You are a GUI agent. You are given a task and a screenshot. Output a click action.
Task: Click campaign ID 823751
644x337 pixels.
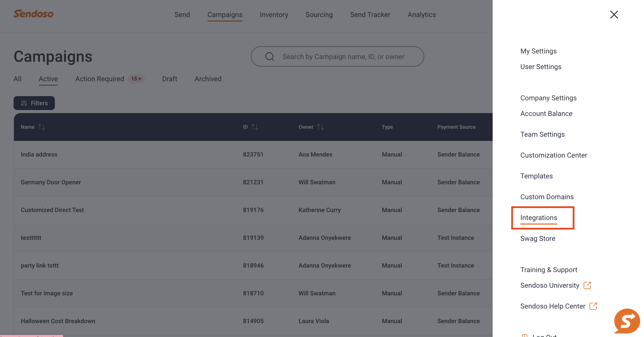click(x=253, y=154)
